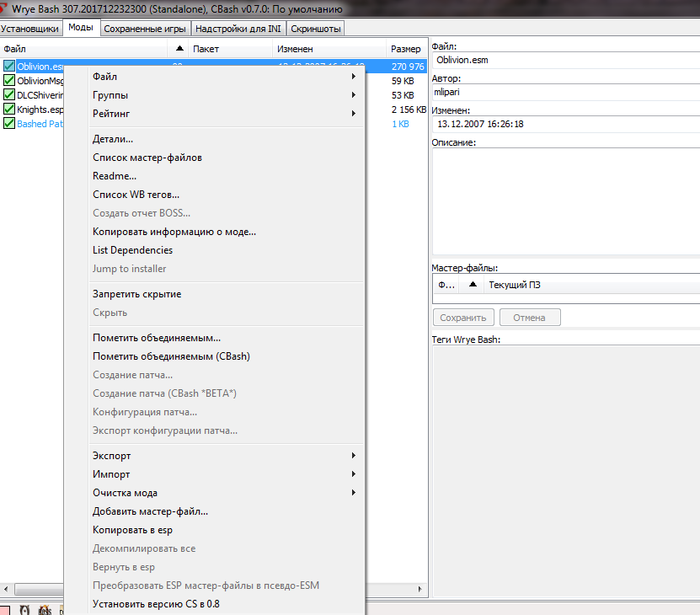Open the Импорт submenu

(x=227, y=474)
